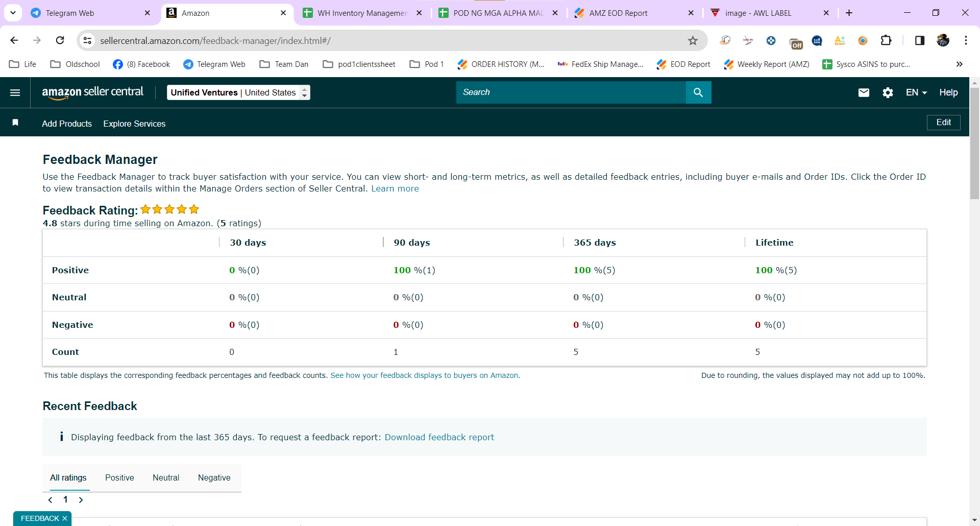Viewport: 980px width, 526px height.
Task: Open the Telegram Web bookmark
Action: pyautogui.click(x=214, y=64)
